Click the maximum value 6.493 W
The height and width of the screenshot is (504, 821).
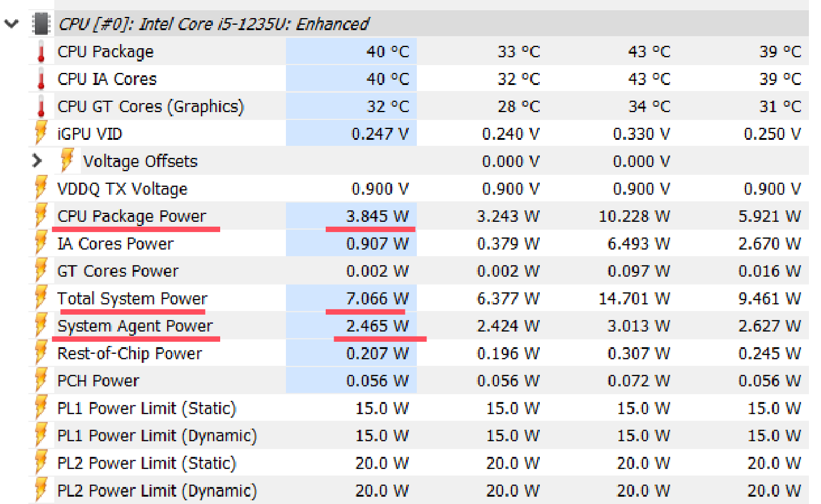(639, 244)
